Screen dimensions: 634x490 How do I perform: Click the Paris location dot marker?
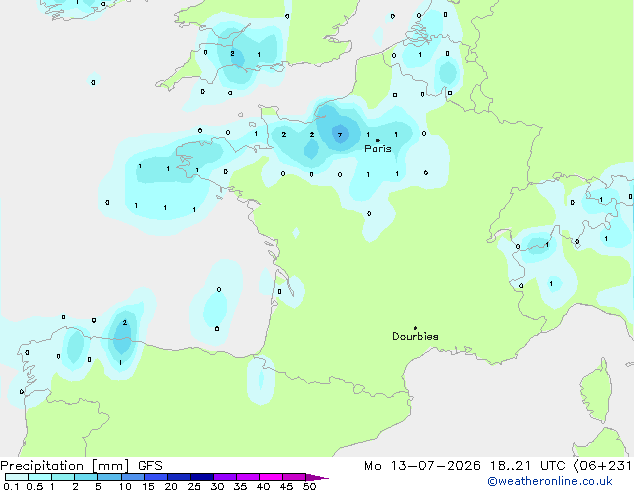tap(378, 140)
